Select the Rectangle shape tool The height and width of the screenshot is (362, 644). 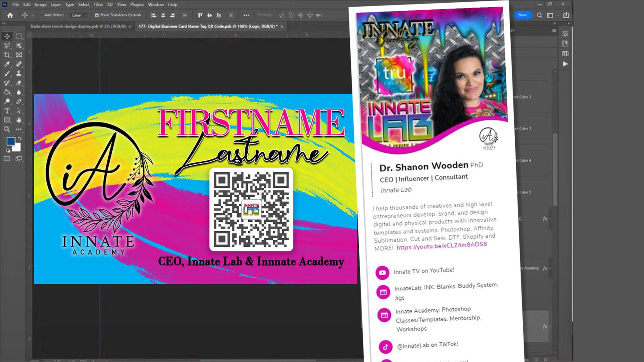[x=7, y=120]
